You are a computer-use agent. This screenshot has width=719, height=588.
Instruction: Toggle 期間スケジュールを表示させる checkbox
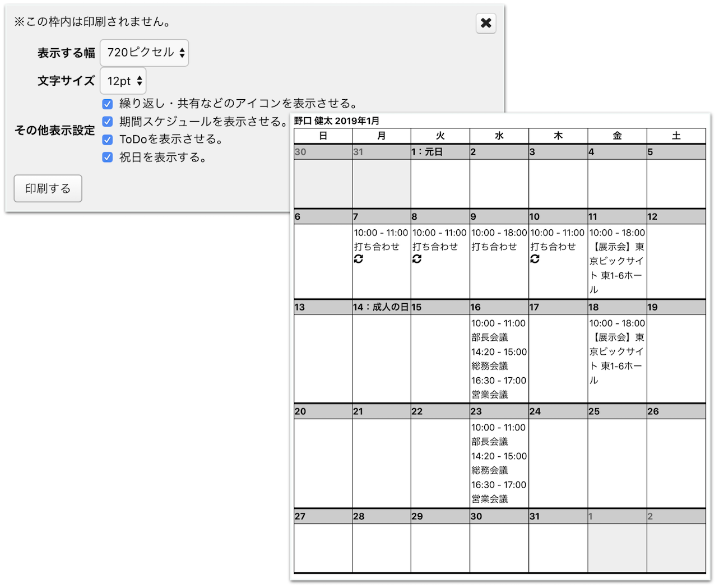pyautogui.click(x=108, y=122)
